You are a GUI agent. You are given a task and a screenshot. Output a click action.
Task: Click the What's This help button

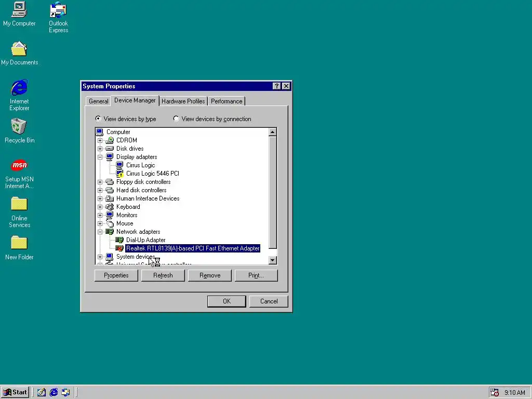276,86
